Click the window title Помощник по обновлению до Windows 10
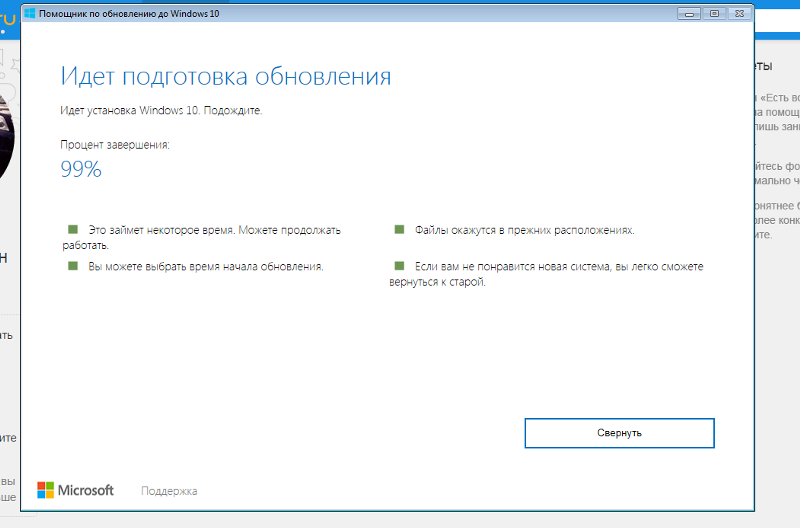800x528 pixels. (129, 14)
